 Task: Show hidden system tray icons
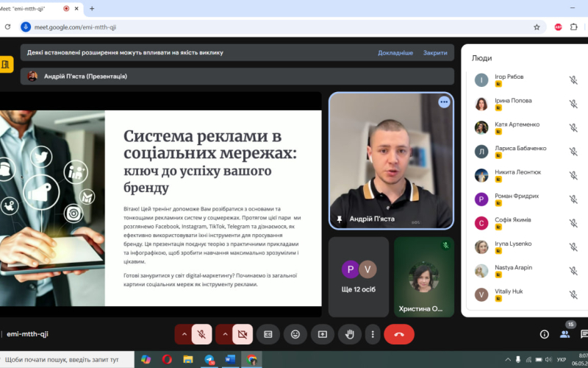508,360
